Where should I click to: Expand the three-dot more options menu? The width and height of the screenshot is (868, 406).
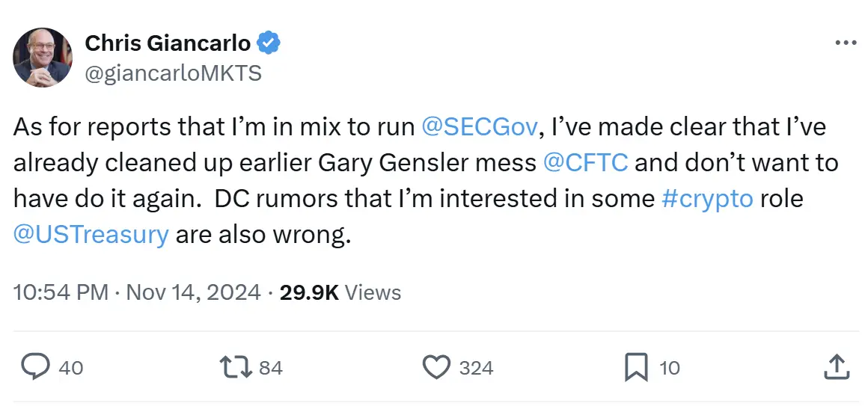coord(846,43)
